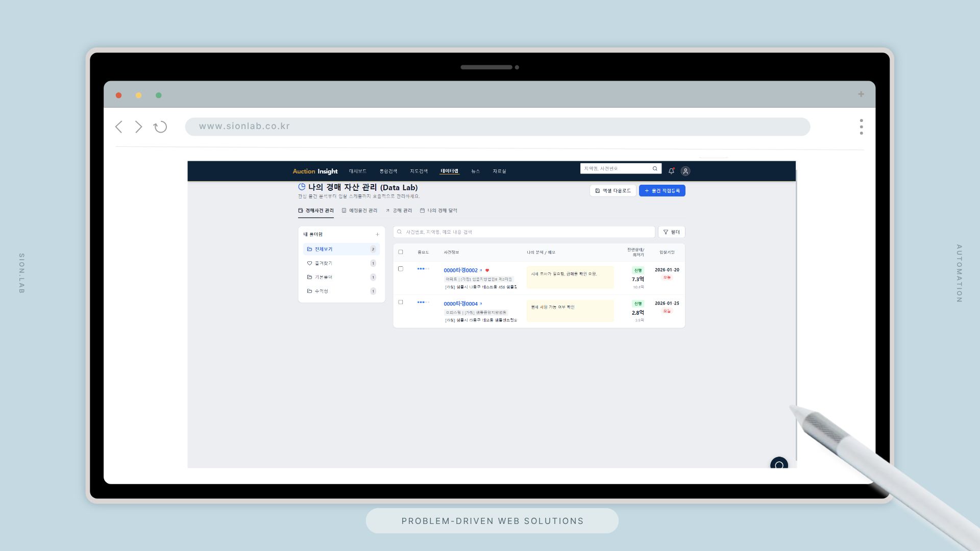Viewport: 980px width, 551px height.
Task: Switch to the 예정물건 관리 tab
Action: (x=360, y=211)
